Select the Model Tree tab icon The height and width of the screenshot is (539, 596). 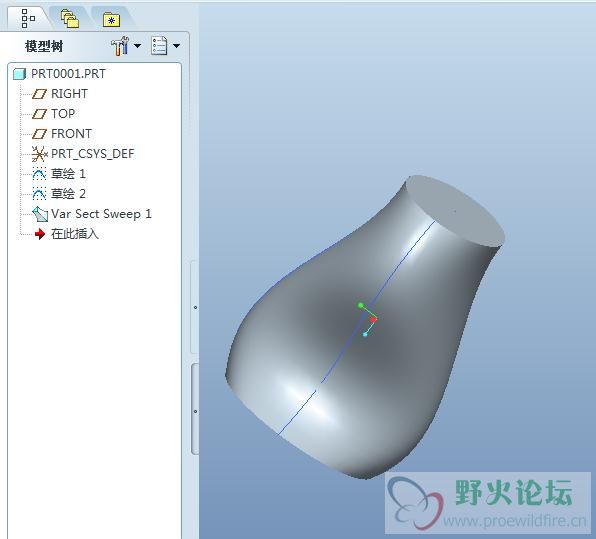27,18
